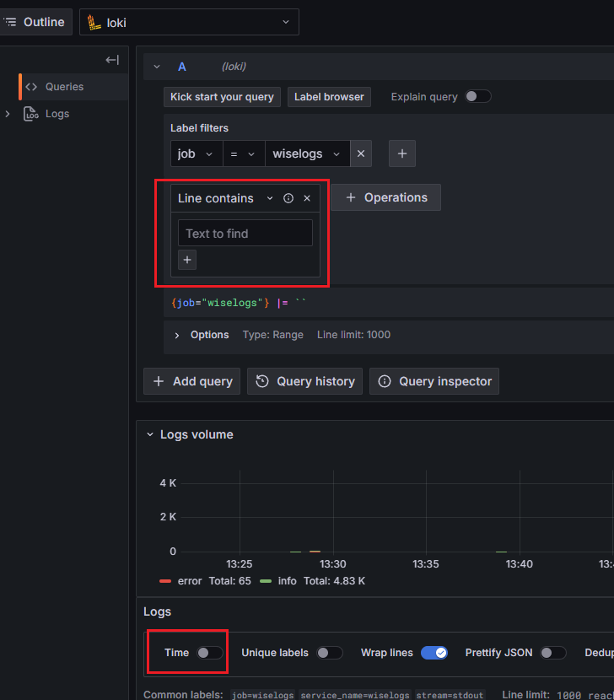
Task: Toggle Unique labels switch
Action: (330, 653)
